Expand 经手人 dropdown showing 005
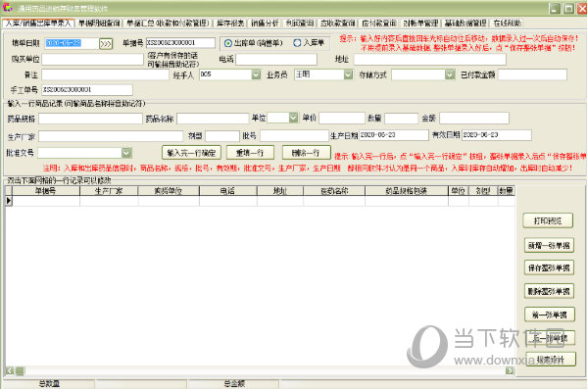This screenshot has width=588, height=389. [256, 74]
